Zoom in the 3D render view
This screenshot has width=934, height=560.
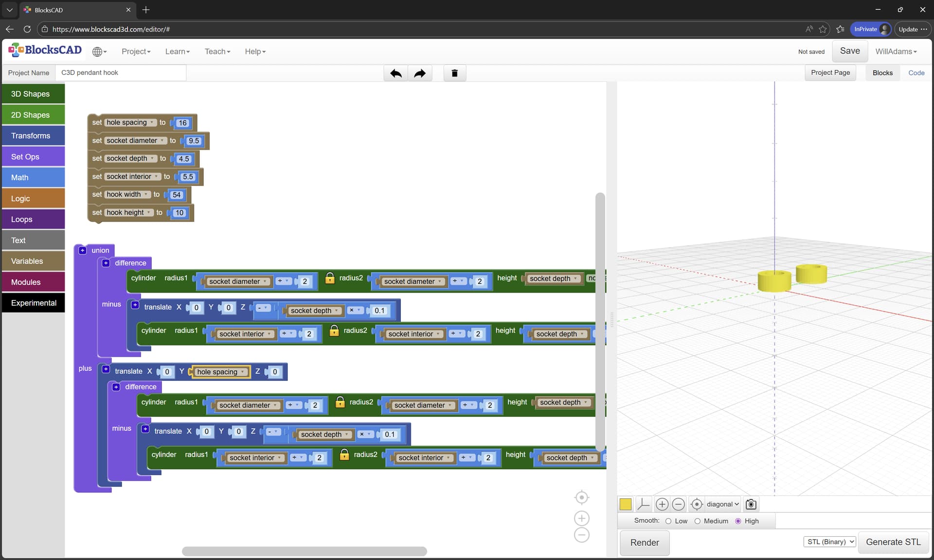(x=662, y=504)
